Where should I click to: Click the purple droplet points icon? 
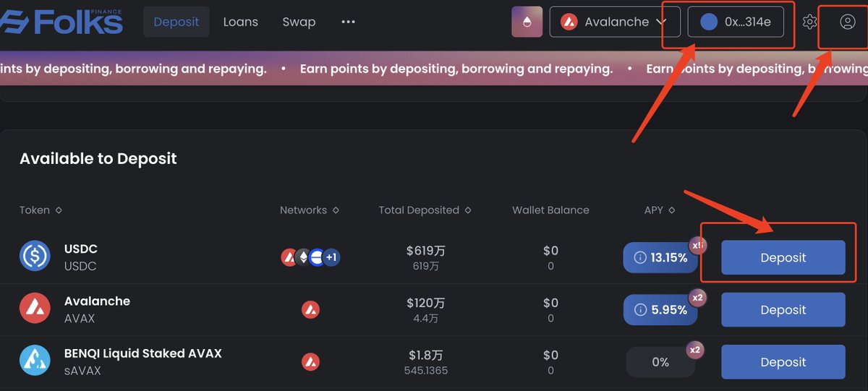[x=527, y=22]
